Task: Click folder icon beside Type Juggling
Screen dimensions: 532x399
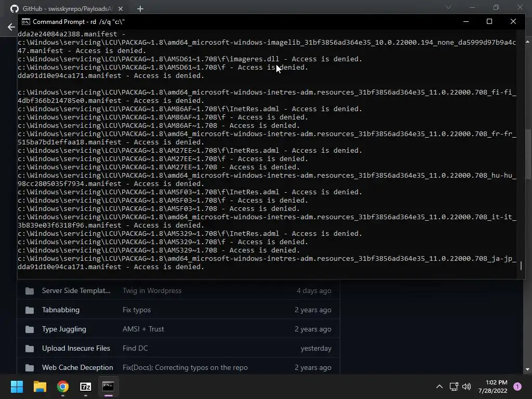Action: pyautogui.click(x=30, y=329)
